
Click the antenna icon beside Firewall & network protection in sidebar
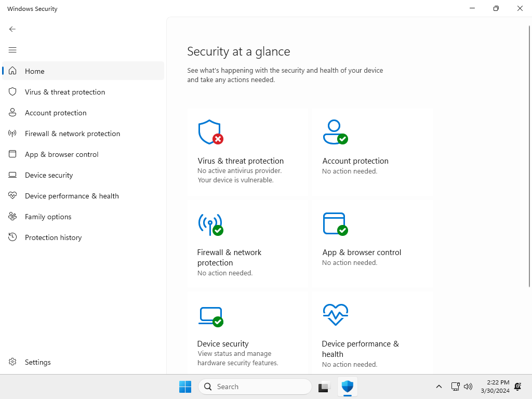[12, 134]
